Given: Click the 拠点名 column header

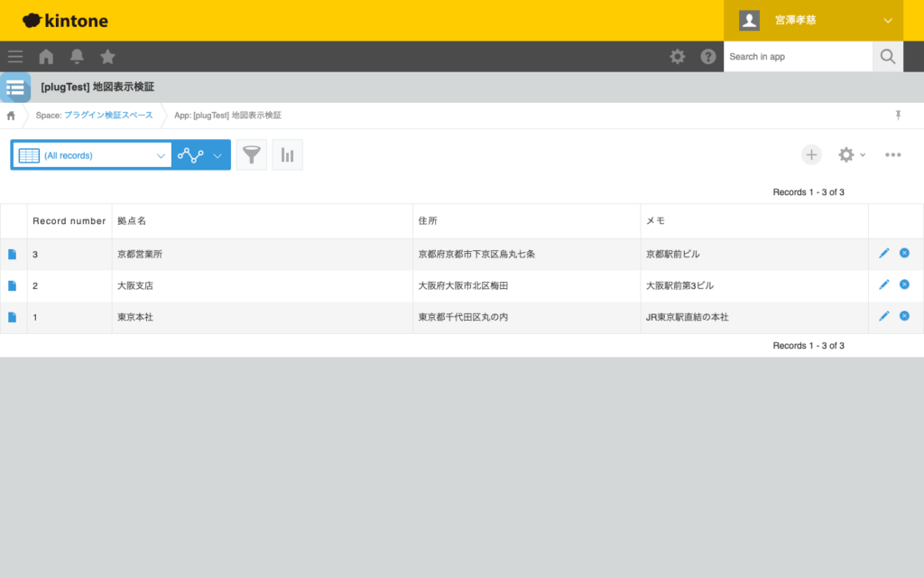Looking at the screenshot, I should [132, 221].
